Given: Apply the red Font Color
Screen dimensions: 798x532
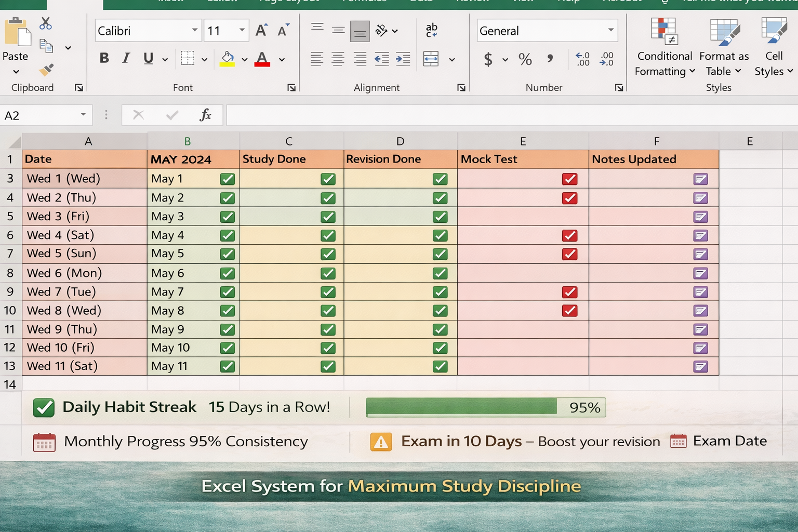Looking at the screenshot, I should click(x=262, y=59).
